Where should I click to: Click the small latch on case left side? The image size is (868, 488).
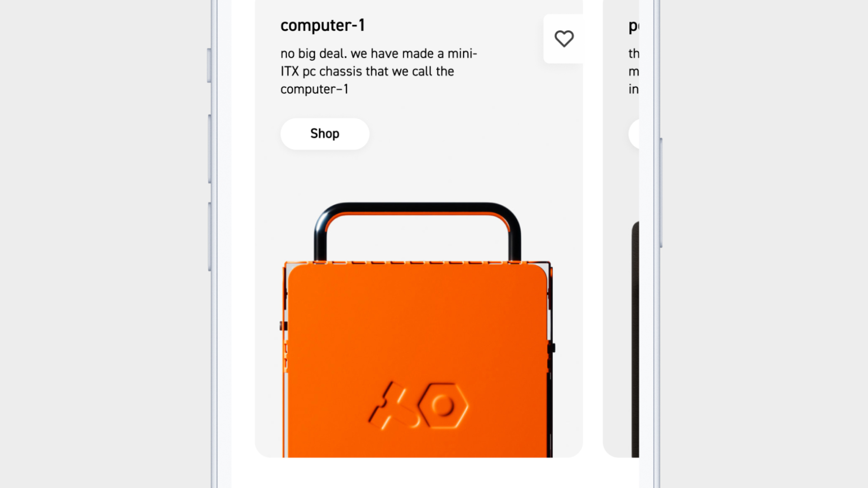(x=283, y=326)
